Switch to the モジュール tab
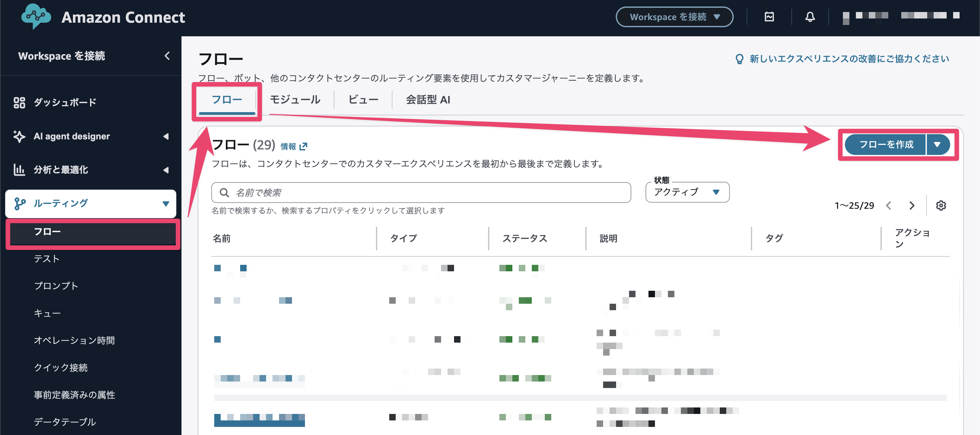Screen dimensions: 980x435 [x=295, y=100]
